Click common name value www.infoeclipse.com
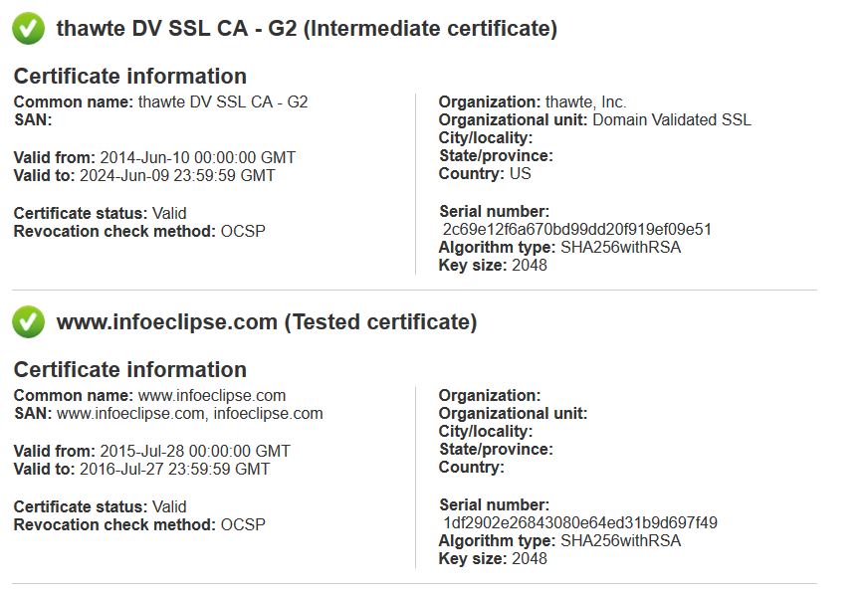Image resolution: width=868 pixels, height=594 pixels. pyautogui.click(x=212, y=395)
